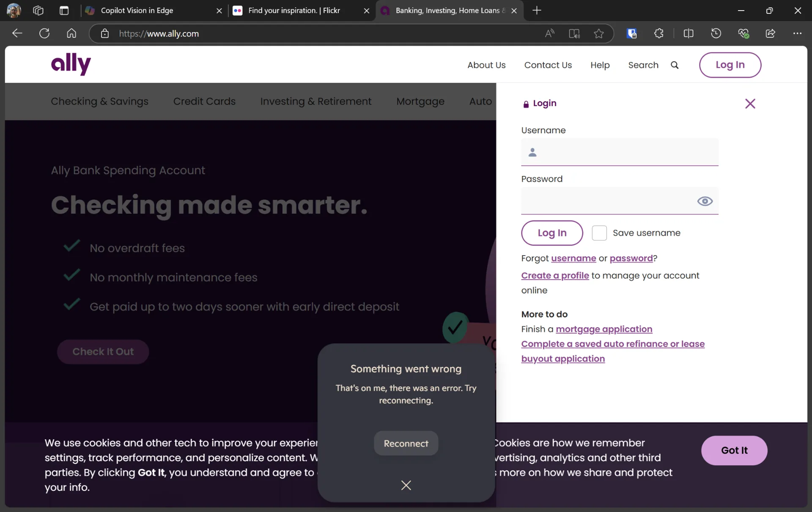Screen dimensions: 812x512
Task: Start Read Aloud from the address bar
Action: (x=549, y=33)
